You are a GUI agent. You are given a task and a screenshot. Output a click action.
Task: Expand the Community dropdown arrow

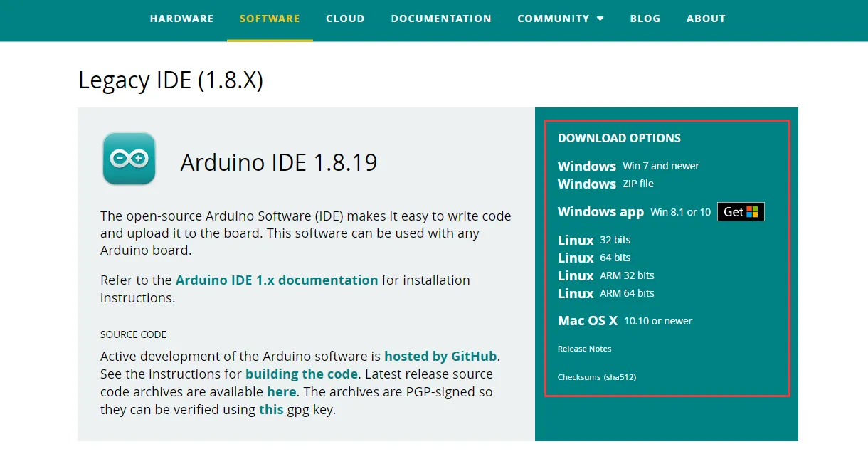point(600,19)
